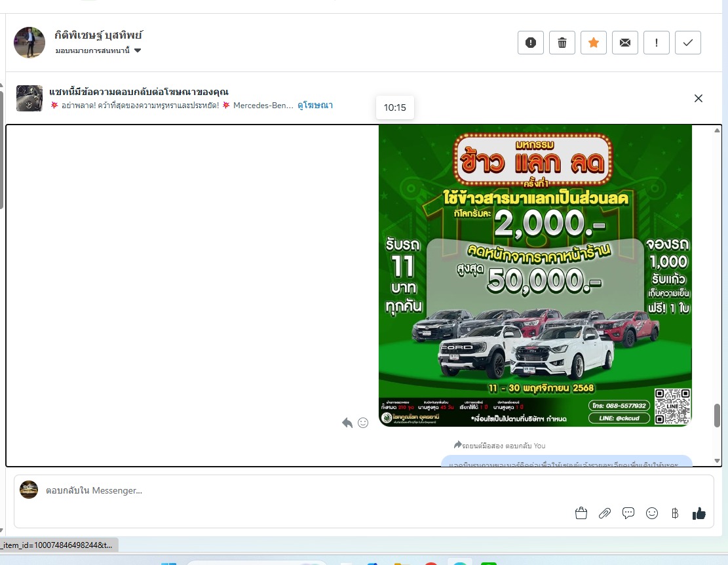The height and width of the screenshot is (565, 728).
Task: Toggle the orange follow-up star
Action: [x=594, y=43]
